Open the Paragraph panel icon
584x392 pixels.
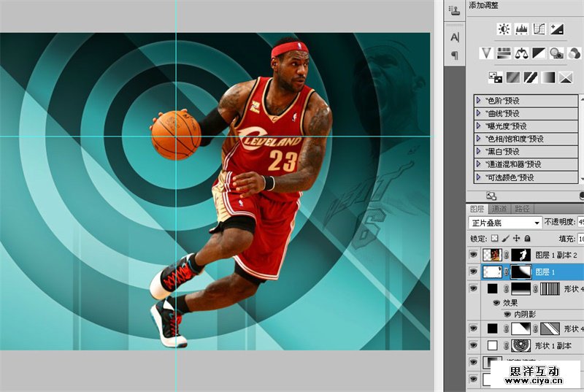click(x=455, y=55)
